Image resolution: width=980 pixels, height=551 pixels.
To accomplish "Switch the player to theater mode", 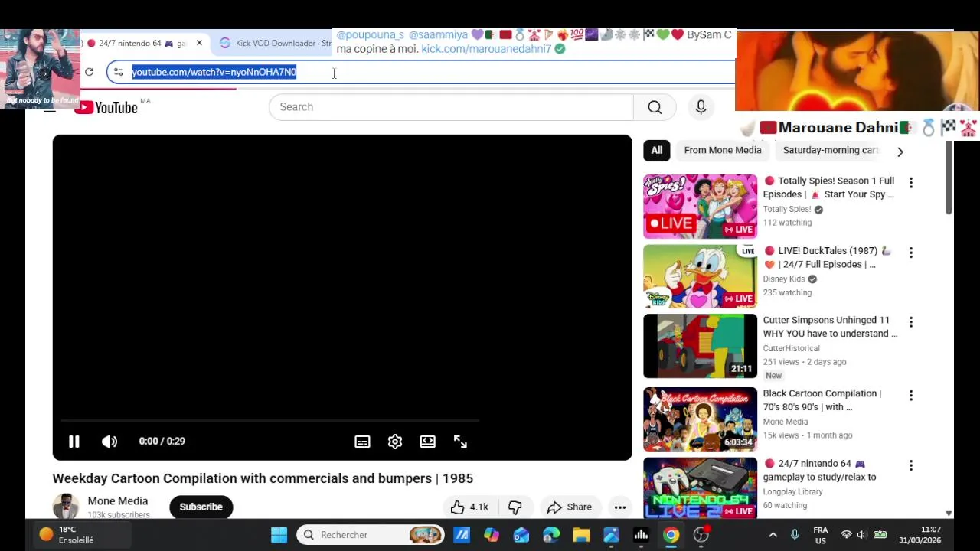I will coord(428,442).
